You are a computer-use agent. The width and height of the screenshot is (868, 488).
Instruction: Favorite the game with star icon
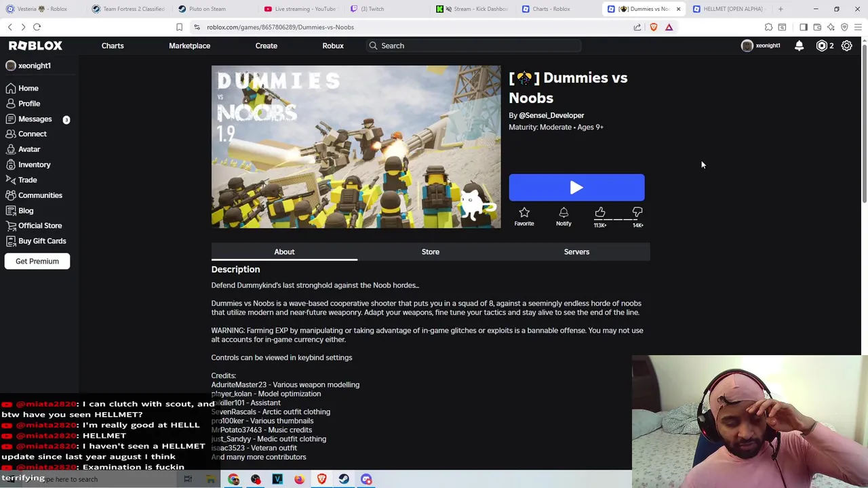point(524,217)
